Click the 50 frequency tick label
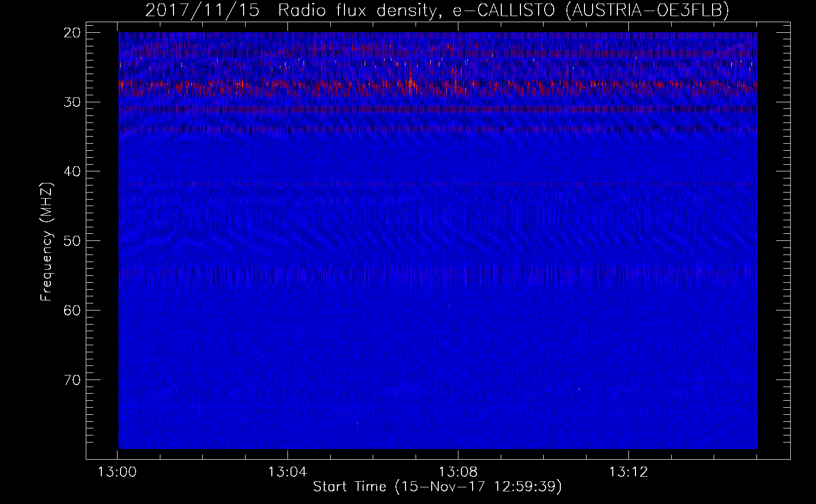Viewport: 816px width, 504px height. tap(73, 241)
